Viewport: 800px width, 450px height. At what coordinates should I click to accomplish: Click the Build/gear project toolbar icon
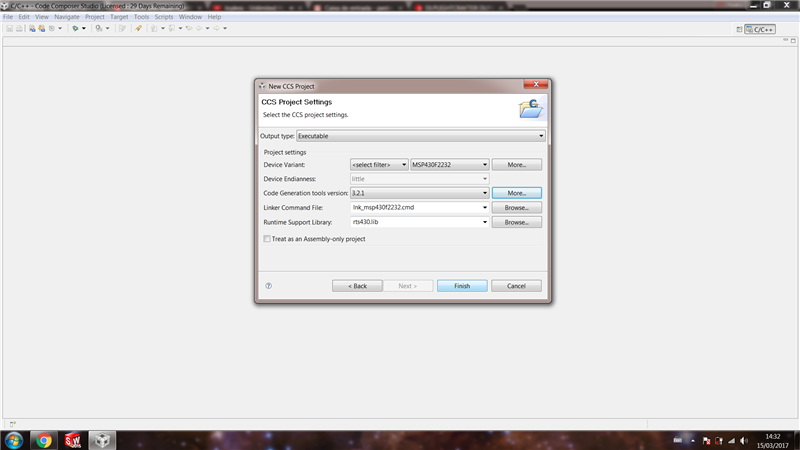click(x=42, y=28)
